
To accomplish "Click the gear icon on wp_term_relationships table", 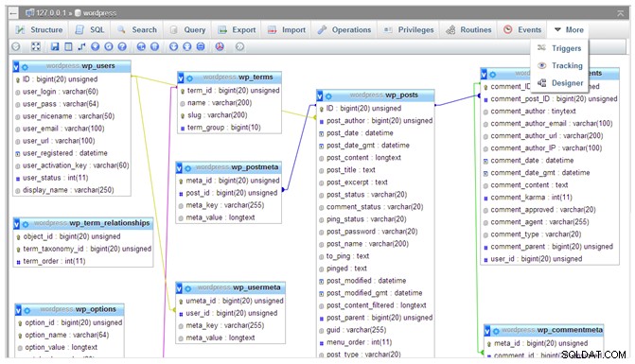I will click(x=26, y=224).
